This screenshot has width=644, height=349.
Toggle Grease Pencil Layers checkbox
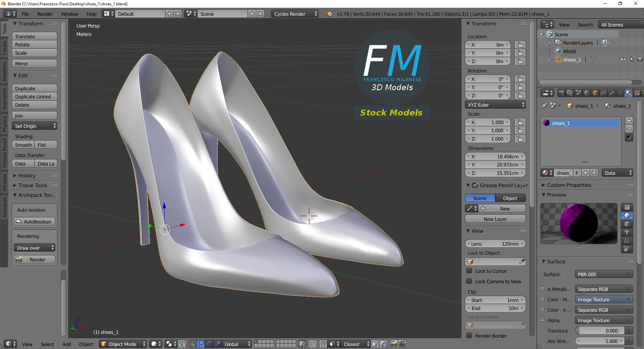(x=475, y=185)
